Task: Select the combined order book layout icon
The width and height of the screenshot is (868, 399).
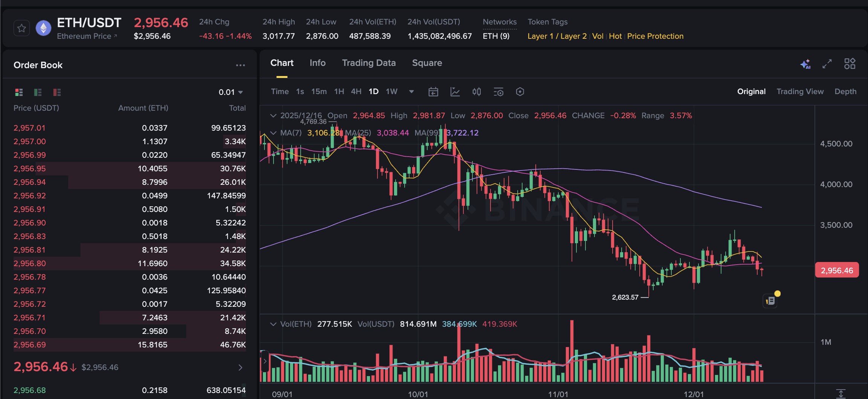Action: (19, 92)
